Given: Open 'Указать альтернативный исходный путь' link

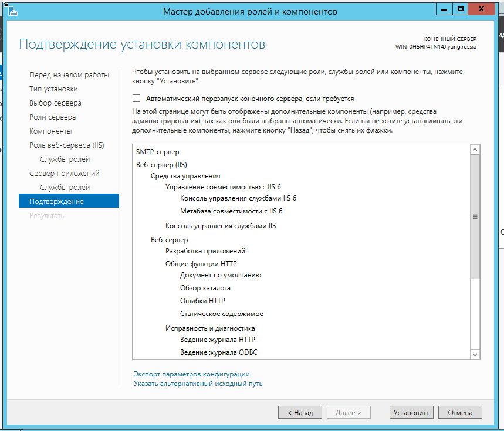Looking at the screenshot, I should pyautogui.click(x=198, y=384).
